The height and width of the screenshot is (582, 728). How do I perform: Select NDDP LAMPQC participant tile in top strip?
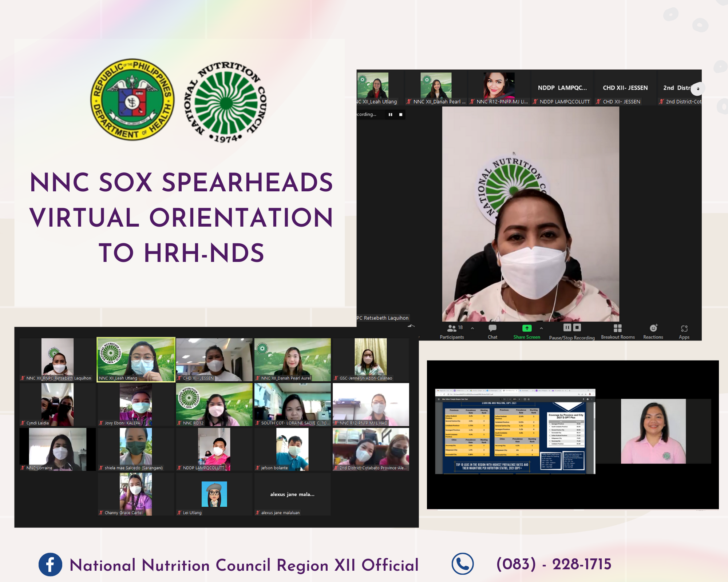562,88
